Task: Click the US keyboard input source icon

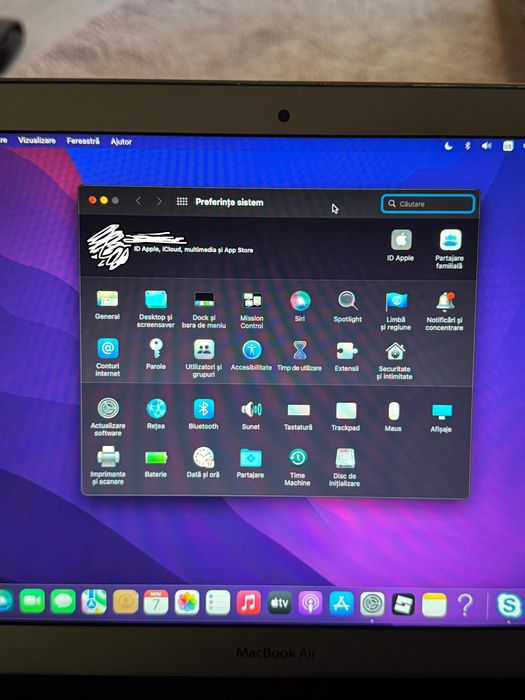Action: click(x=508, y=146)
